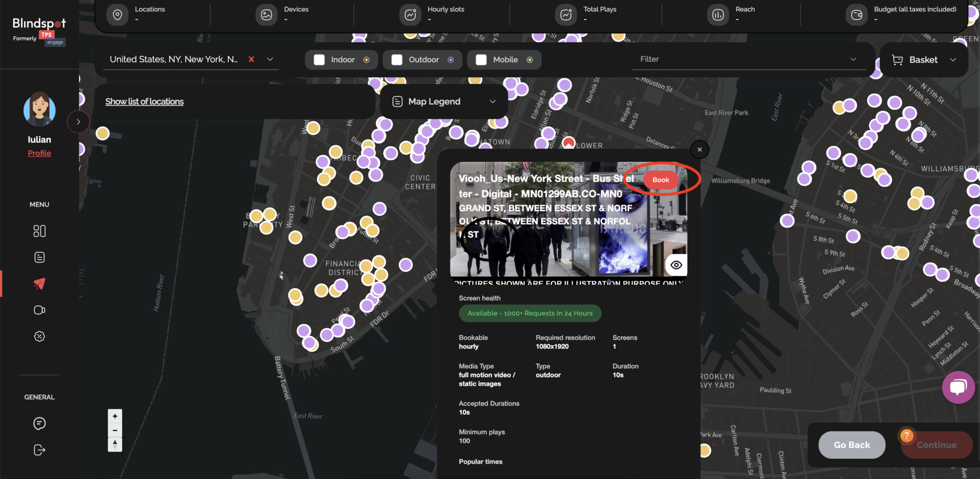Image resolution: width=980 pixels, height=479 pixels.
Task: Select the paper plane campaign icon
Action: coord(39,284)
